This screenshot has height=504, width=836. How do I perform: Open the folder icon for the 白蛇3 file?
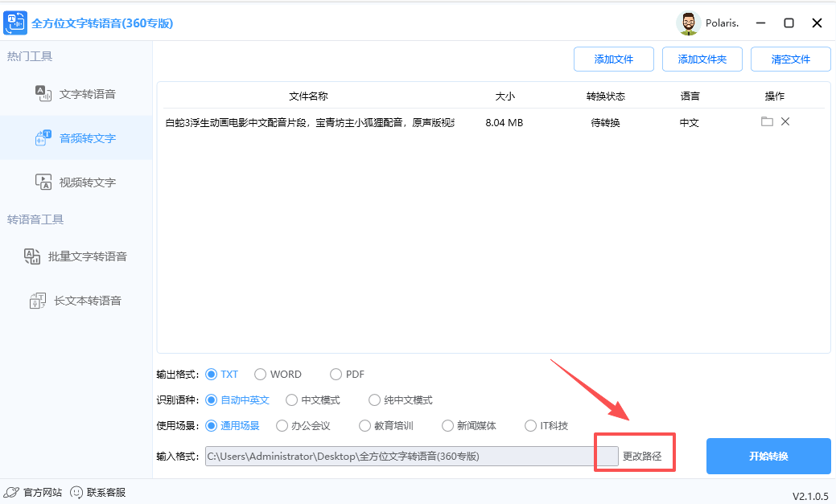point(768,121)
